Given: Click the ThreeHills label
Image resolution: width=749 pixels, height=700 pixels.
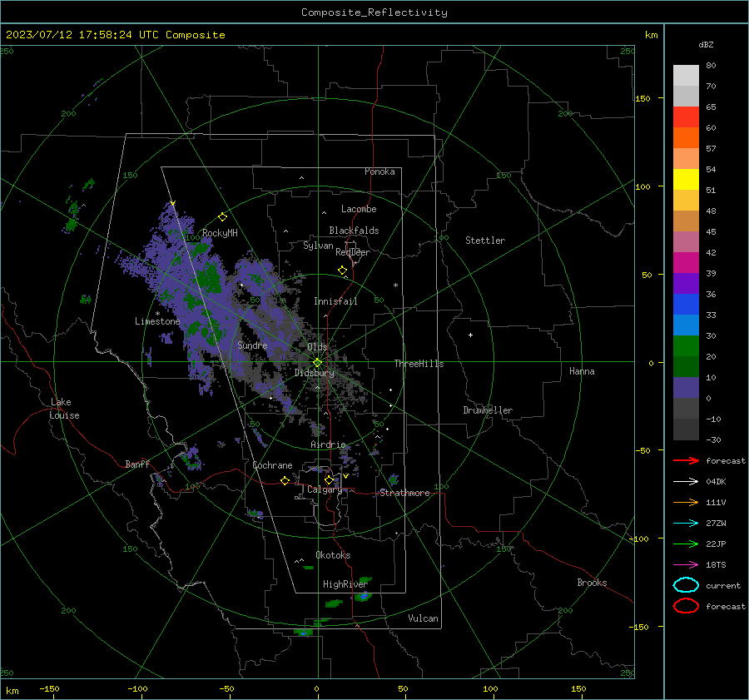Looking at the screenshot, I should pos(419,364).
